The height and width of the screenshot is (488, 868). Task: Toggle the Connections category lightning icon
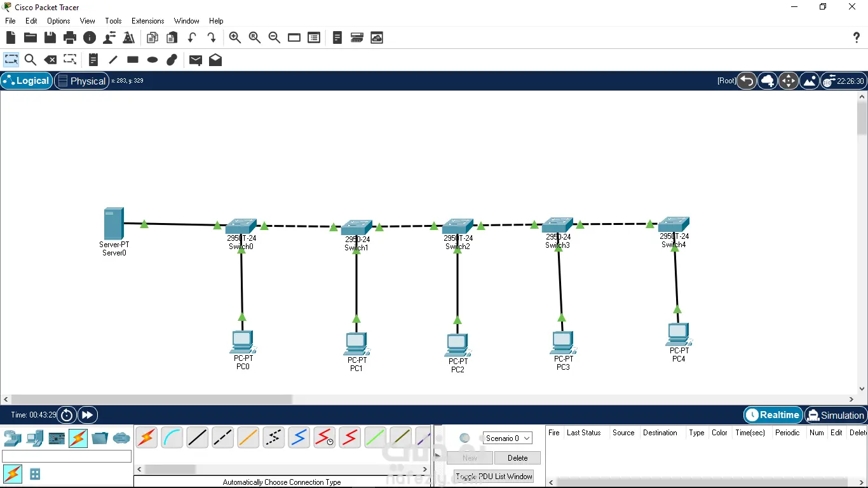click(x=78, y=438)
